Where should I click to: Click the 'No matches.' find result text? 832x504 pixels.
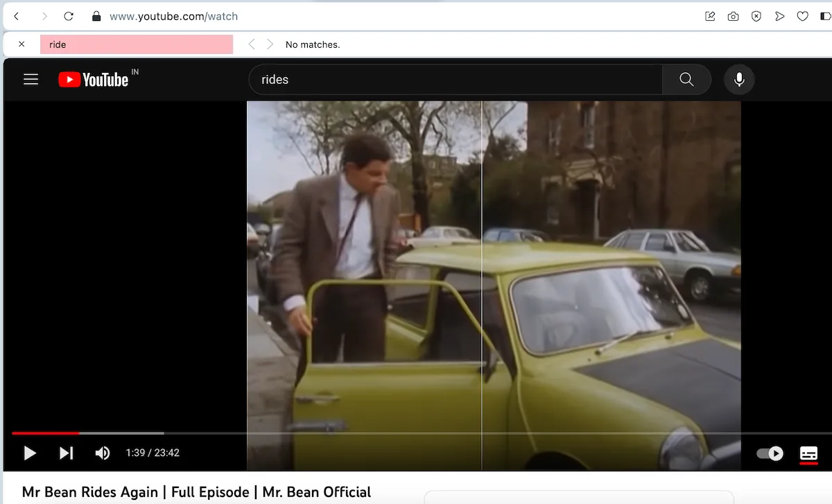point(313,44)
